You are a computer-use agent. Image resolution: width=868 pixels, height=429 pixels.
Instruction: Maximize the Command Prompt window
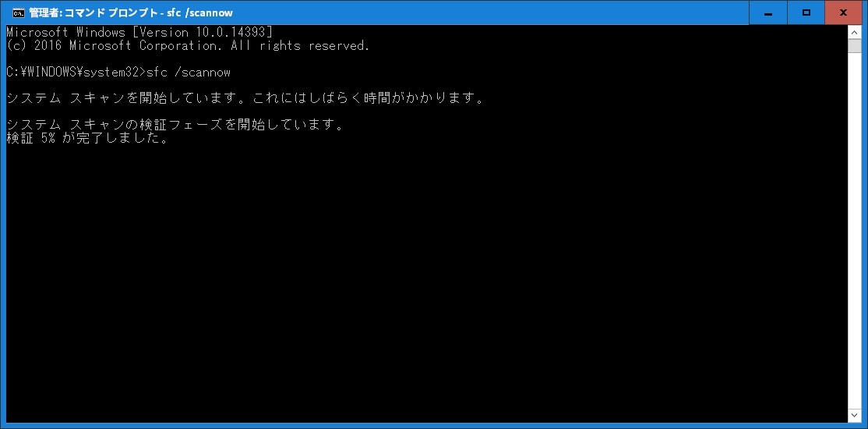pyautogui.click(x=806, y=12)
